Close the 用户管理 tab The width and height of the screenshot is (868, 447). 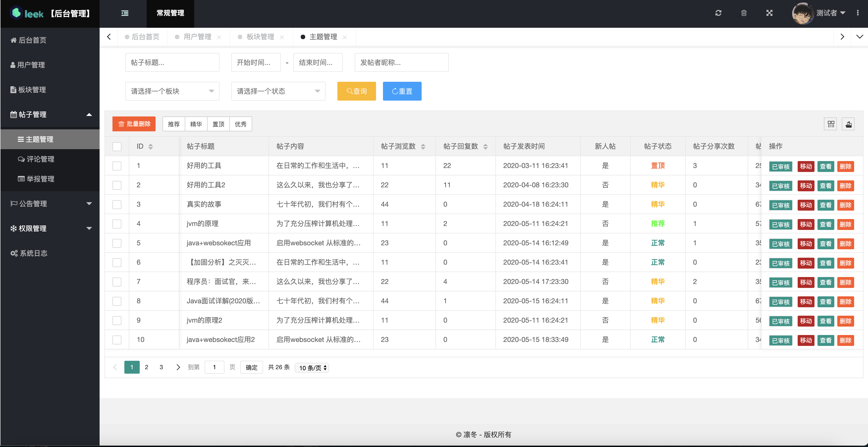219,37
